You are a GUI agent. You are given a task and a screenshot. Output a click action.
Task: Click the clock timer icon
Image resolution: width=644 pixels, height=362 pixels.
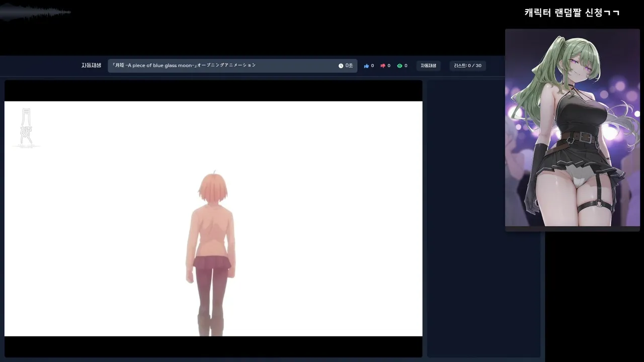341,66
